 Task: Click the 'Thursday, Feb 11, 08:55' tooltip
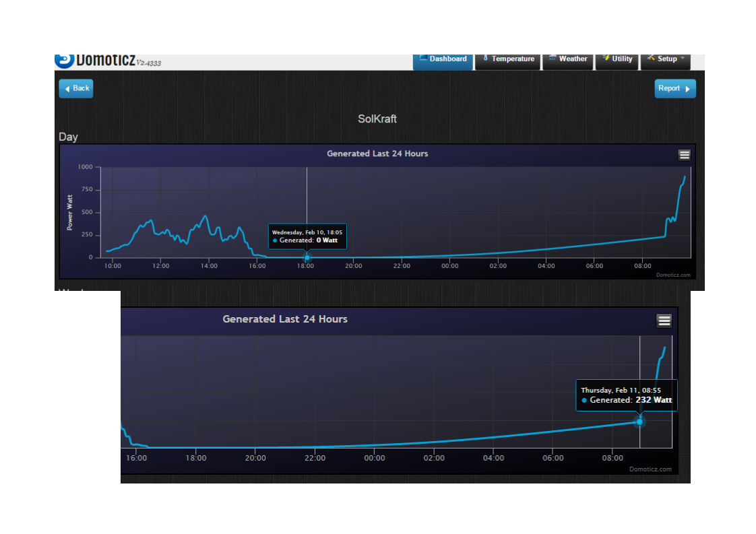[627, 395]
